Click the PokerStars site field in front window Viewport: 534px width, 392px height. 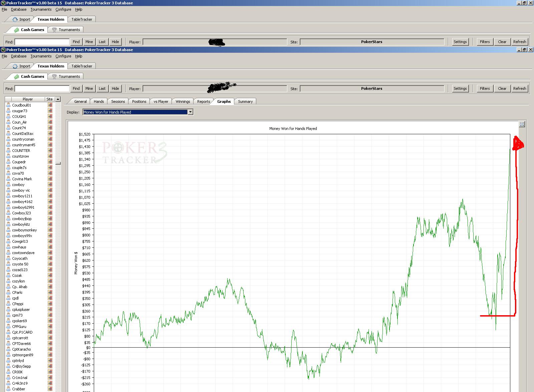point(372,88)
